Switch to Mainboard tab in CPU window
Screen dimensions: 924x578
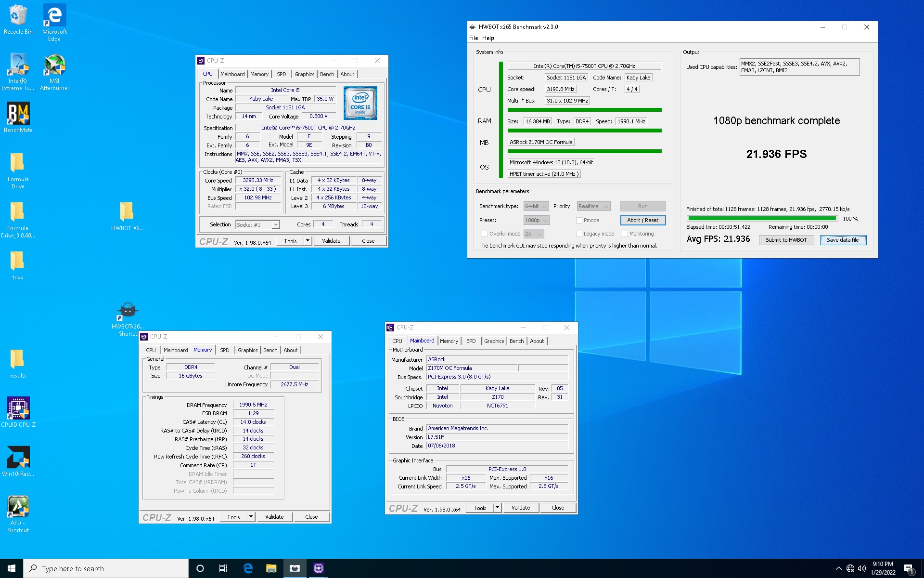(232, 74)
